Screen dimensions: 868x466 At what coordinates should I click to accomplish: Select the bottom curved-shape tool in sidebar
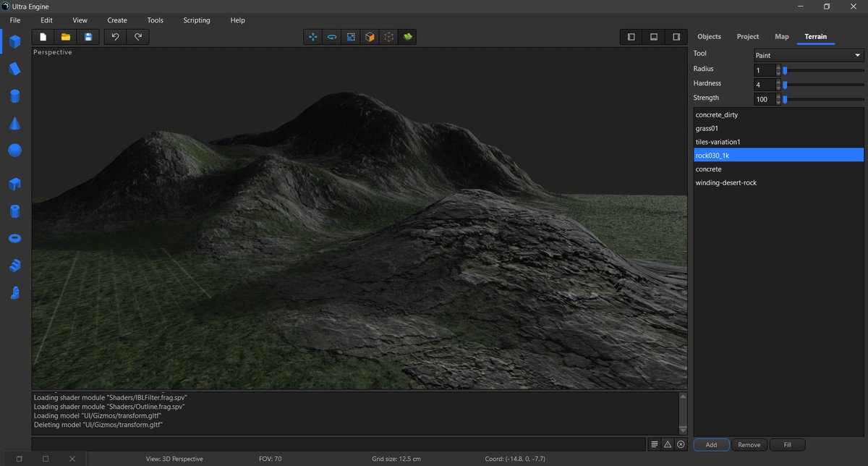click(14, 292)
